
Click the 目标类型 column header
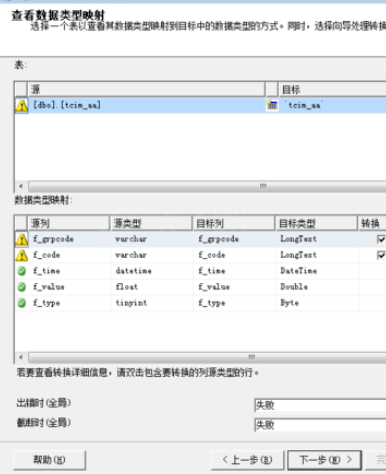[317, 223]
